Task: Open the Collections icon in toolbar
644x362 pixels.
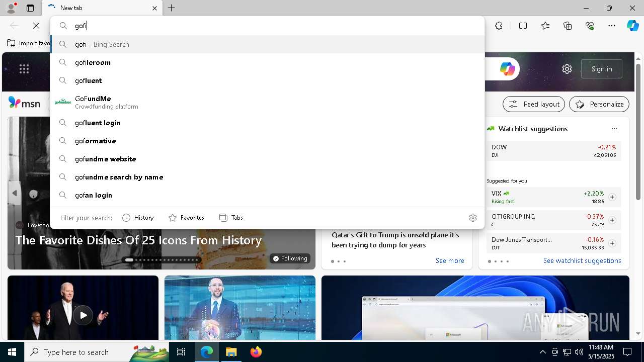Action: click(568, 26)
